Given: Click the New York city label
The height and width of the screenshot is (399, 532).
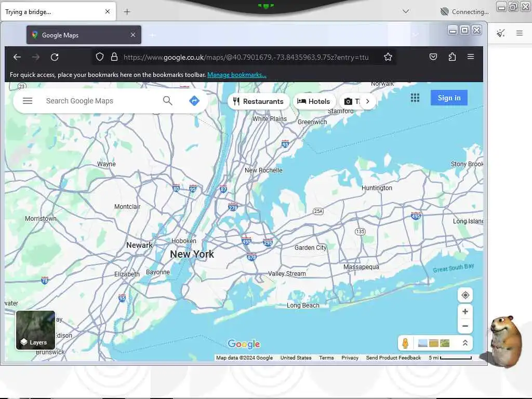Looking at the screenshot, I should [192, 254].
